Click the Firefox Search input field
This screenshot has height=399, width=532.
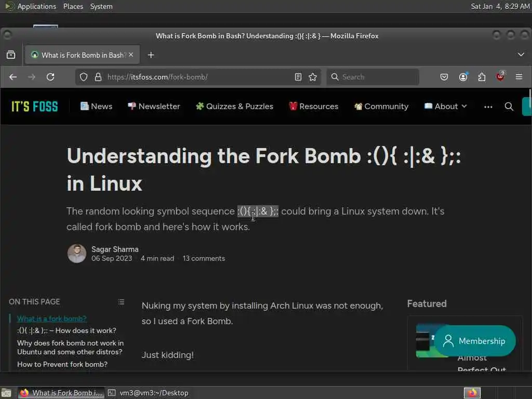tap(373, 77)
